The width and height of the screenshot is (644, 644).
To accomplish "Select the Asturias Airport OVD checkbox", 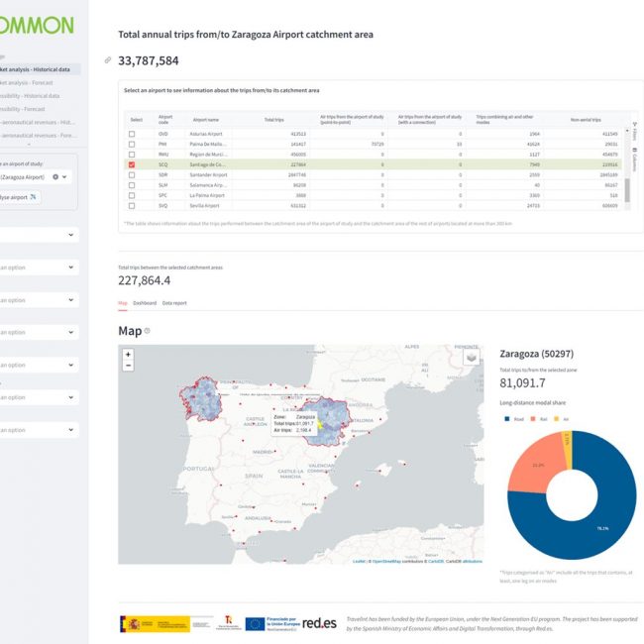I will [132, 133].
